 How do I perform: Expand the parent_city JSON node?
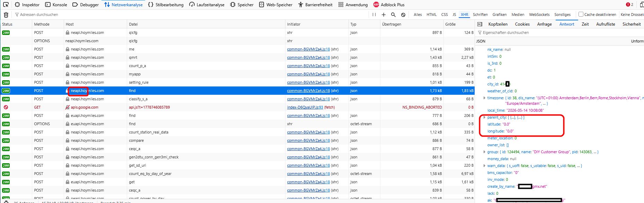(x=484, y=117)
